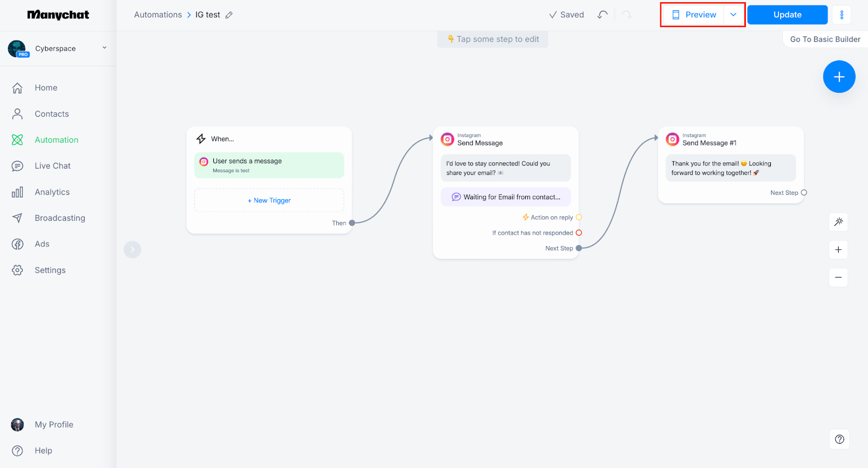This screenshot has height=468, width=868.
Task: Click the Preview button
Action: click(694, 15)
